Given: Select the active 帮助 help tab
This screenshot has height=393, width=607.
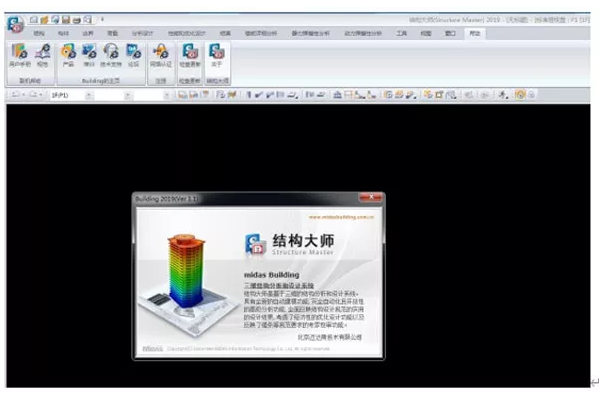Looking at the screenshot, I should click(475, 34).
